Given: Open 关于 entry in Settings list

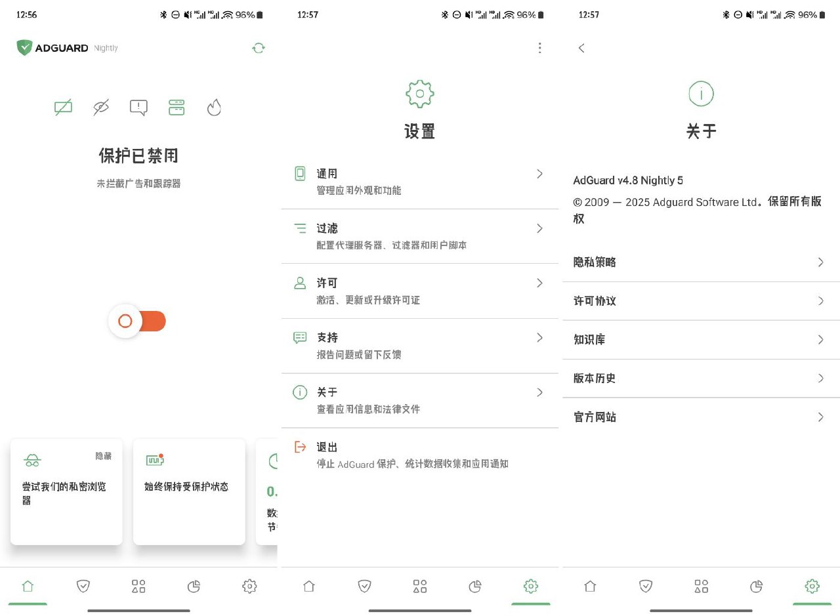Looking at the screenshot, I should [x=420, y=400].
